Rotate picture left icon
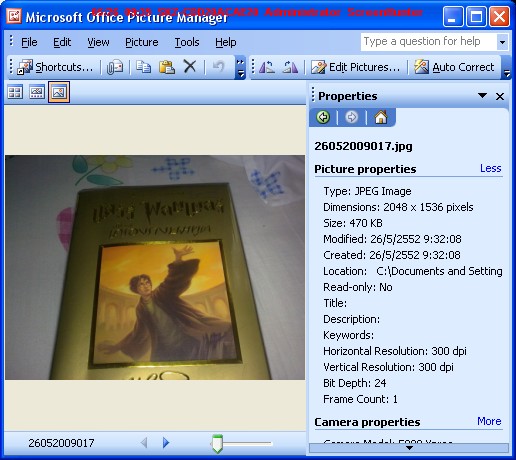The image size is (516, 460). (267, 67)
